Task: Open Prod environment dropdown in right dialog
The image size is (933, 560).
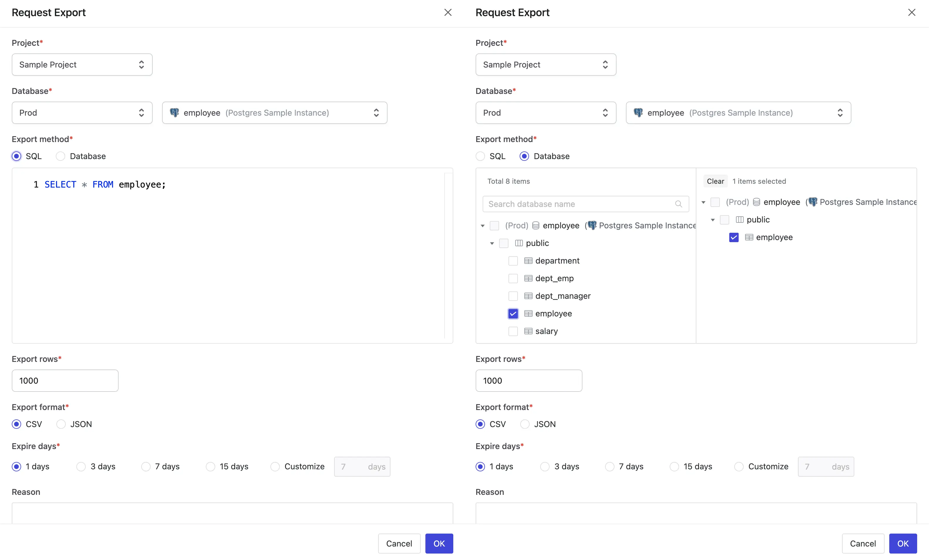Action: click(x=546, y=112)
